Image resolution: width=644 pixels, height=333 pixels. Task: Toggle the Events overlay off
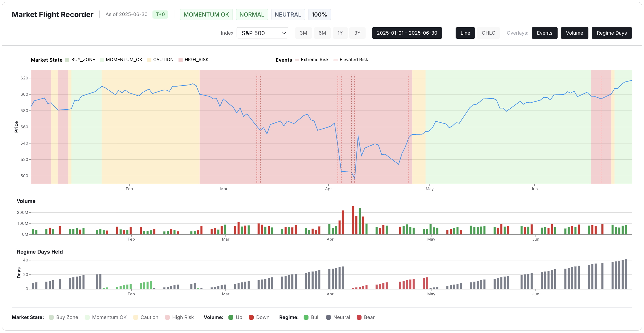544,33
